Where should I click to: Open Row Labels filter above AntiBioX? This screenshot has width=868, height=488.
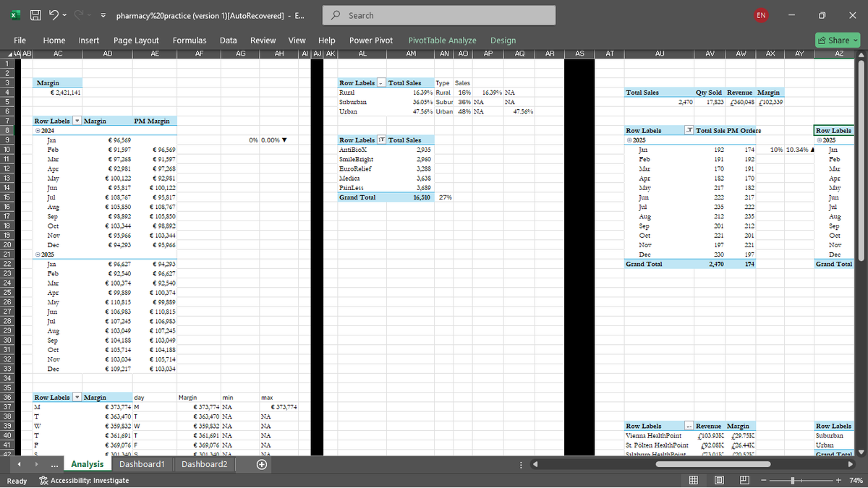[x=383, y=140]
